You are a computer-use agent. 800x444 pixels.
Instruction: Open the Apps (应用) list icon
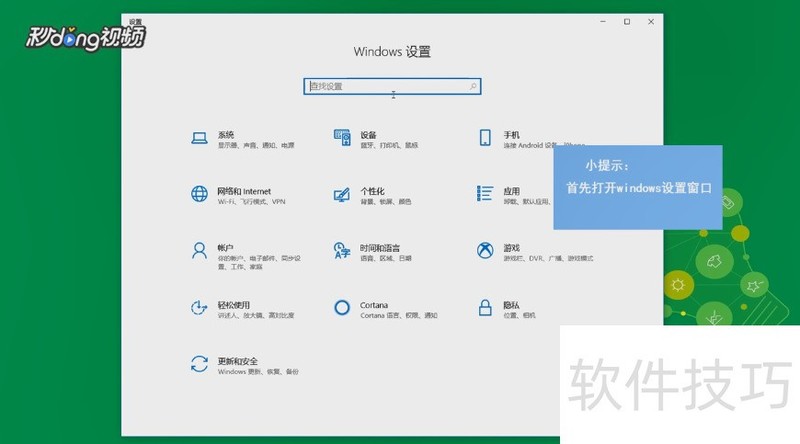(x=485, y=193)
